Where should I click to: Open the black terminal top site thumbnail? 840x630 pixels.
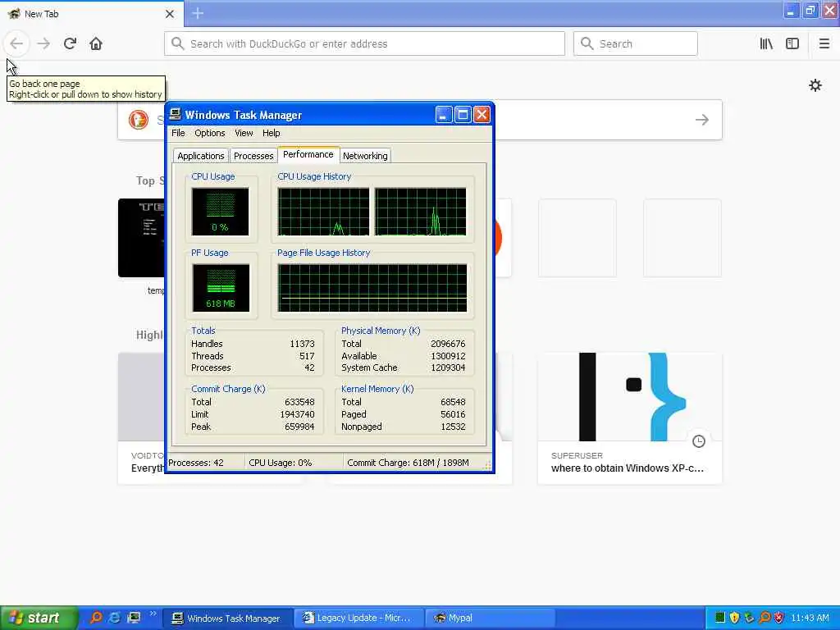tap(141, 238)
